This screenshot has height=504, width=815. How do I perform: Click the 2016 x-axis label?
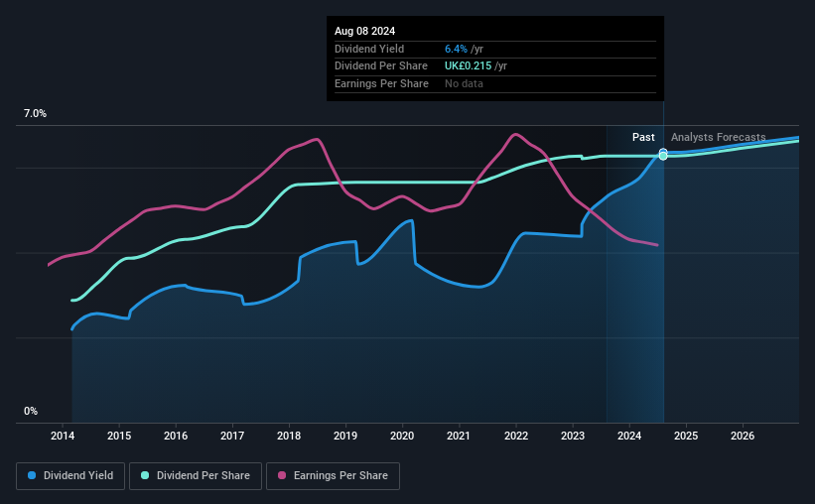(176, 436)
